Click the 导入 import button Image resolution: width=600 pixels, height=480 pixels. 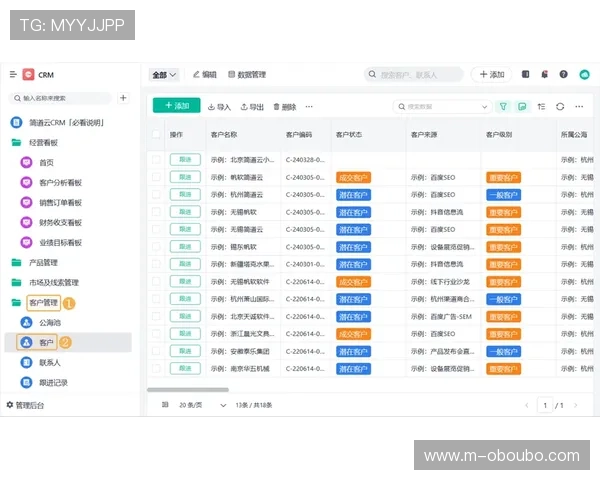(x=219, y=107)
